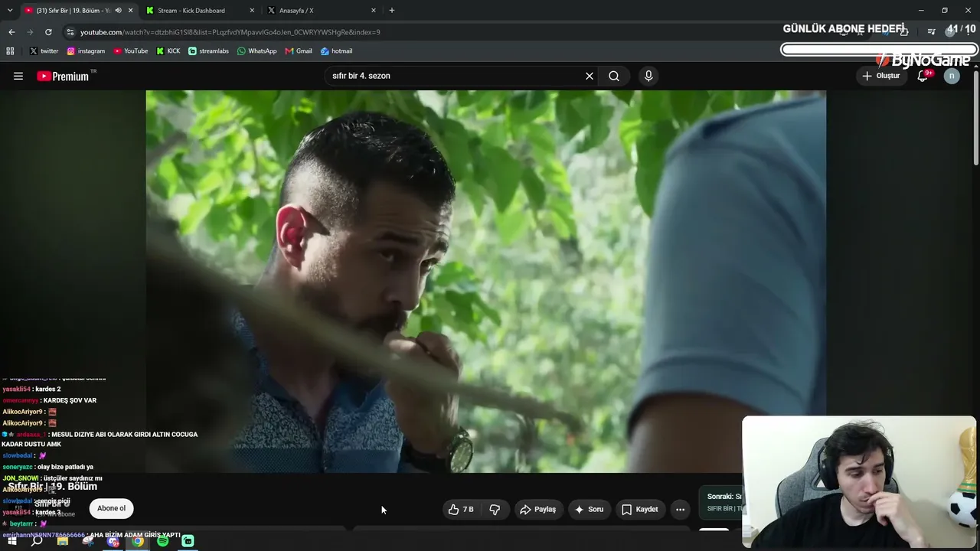Screen dimensions: 980x551
Task: Open File Explorer from the taskbar
Action: pos(63,541)
